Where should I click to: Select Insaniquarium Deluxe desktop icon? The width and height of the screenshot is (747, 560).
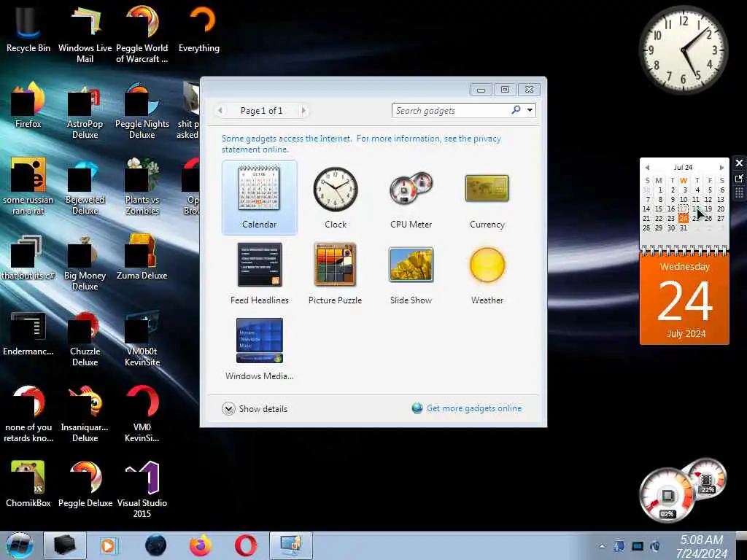tap(85, 414)
